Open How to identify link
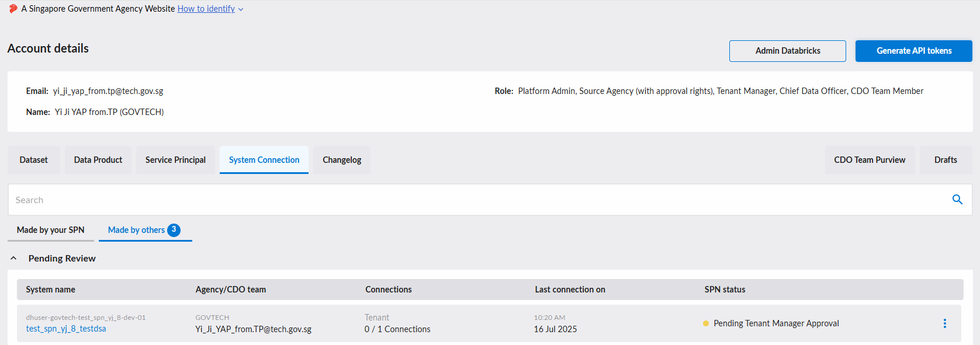Screen dimensions: 980x345 click(206, 9)
